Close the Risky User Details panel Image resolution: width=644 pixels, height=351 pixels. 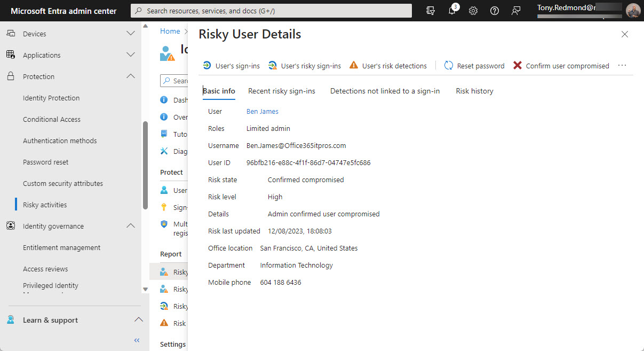click(x=624, y=34)
